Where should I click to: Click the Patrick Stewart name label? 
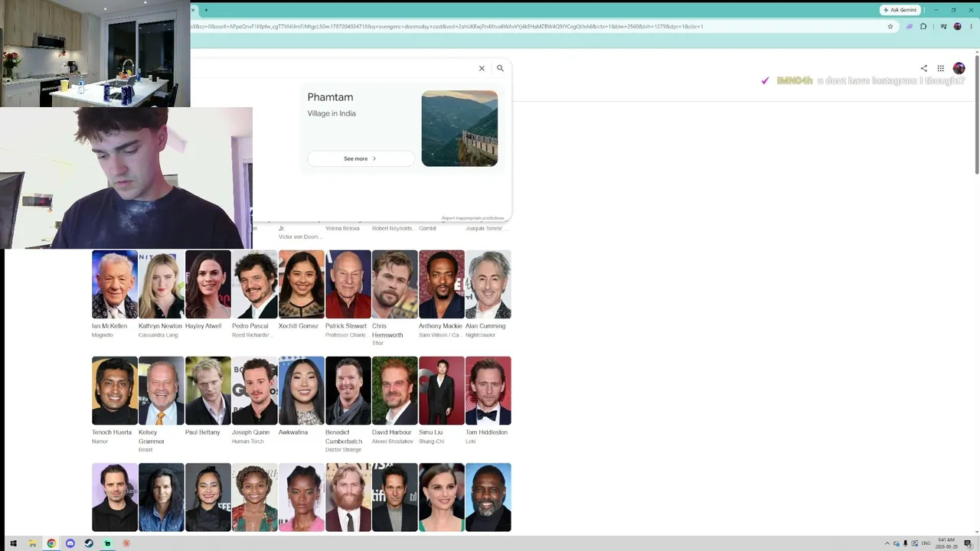[346, 326]
